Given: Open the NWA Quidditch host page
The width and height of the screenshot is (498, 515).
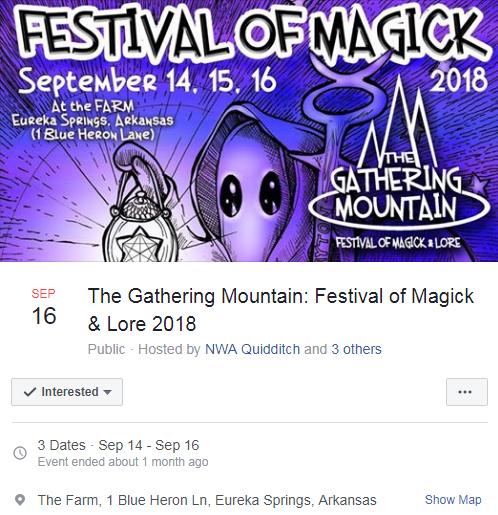Looking at the screenshot, I should click(x=252, y=349).
